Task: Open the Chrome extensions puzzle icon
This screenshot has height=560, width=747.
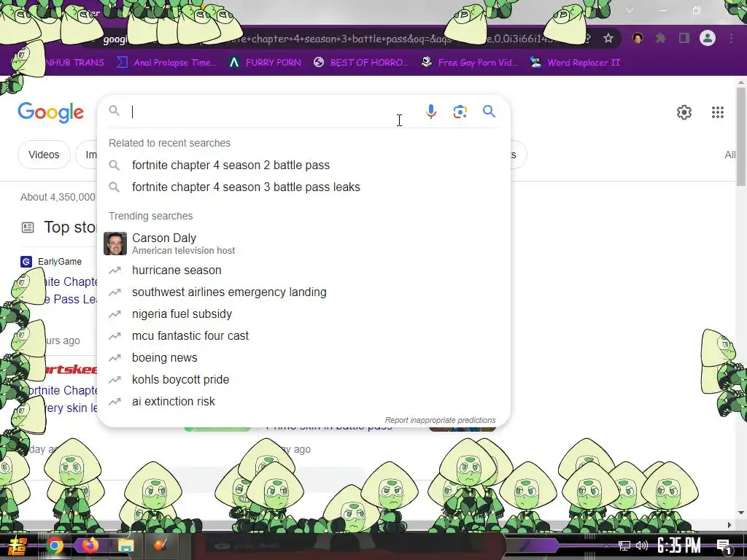Action: coord(660,38)
